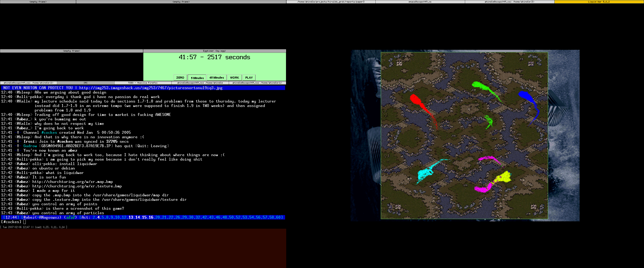This screenshot has height=268, width=644.
Task: Click 'ARe we arguing about good design' message
Action: [x=70, y=92]
